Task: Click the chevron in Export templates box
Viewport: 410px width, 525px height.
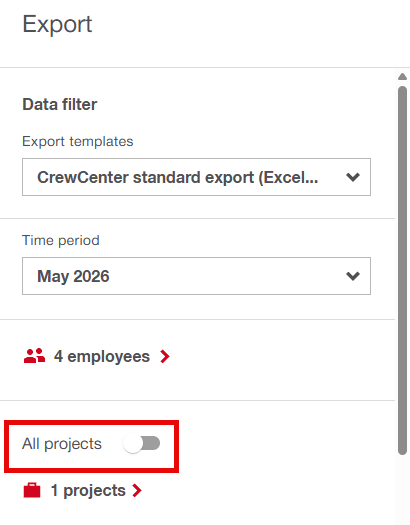Action: [x=353, y=177]
